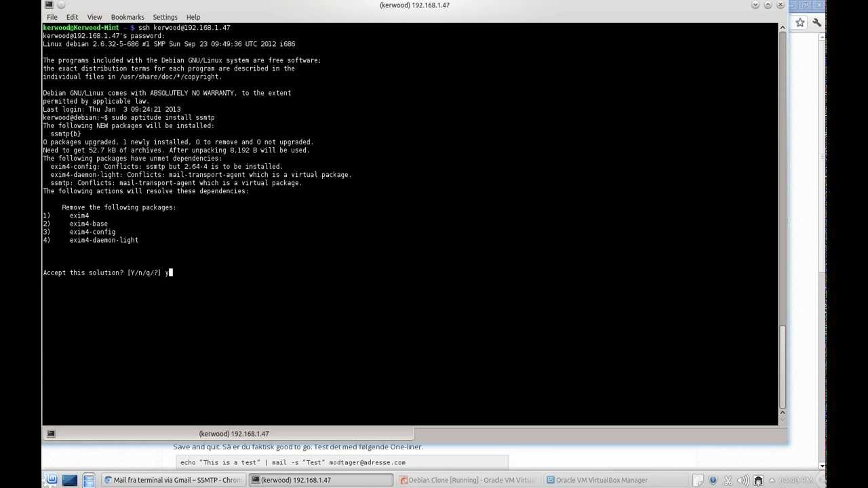This screenshot has height=488, width=868.
Task: Click 'exim4-daemon-light' in removal list
Action: [x=104, y=240]
